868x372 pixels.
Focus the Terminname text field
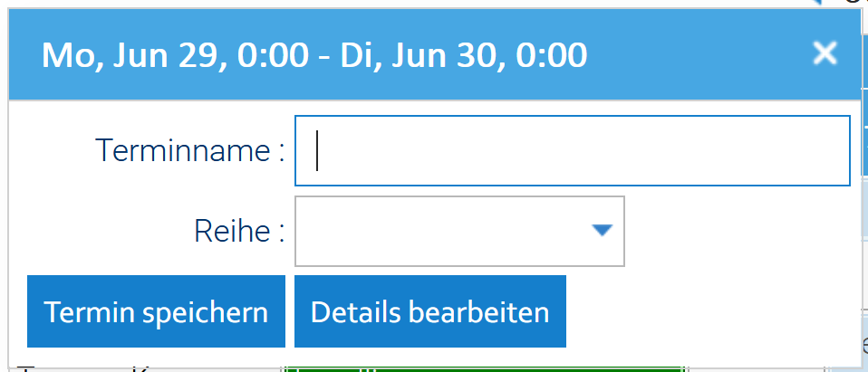pyautogui.click(x=572, y=150)
